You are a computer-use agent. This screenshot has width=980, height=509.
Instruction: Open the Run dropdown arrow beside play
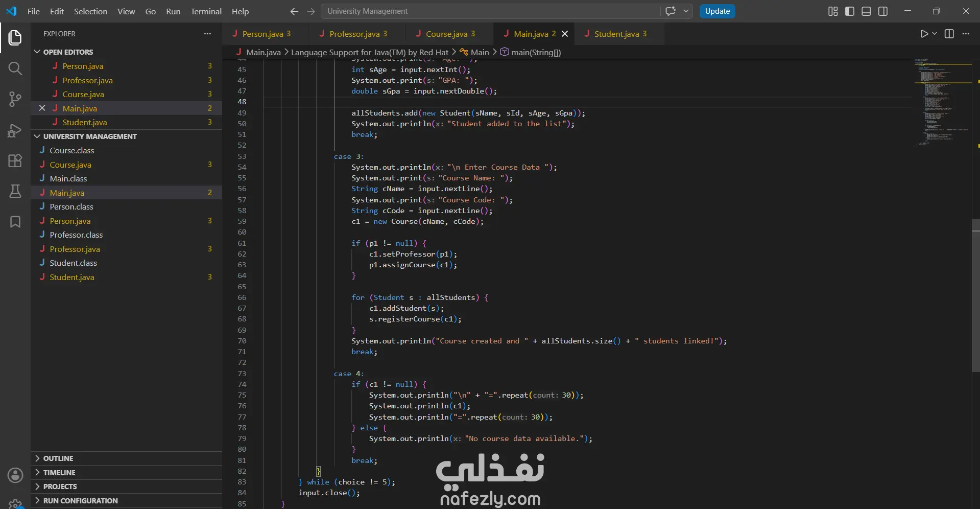[x=935, y=34]
